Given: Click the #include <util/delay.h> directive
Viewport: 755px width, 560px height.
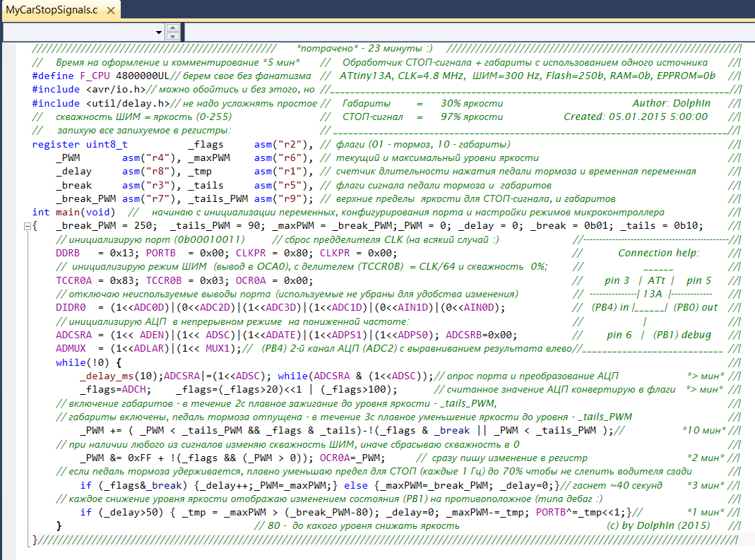Looking at the screenshot, I should pyautogui.click(x=100, y=103).
